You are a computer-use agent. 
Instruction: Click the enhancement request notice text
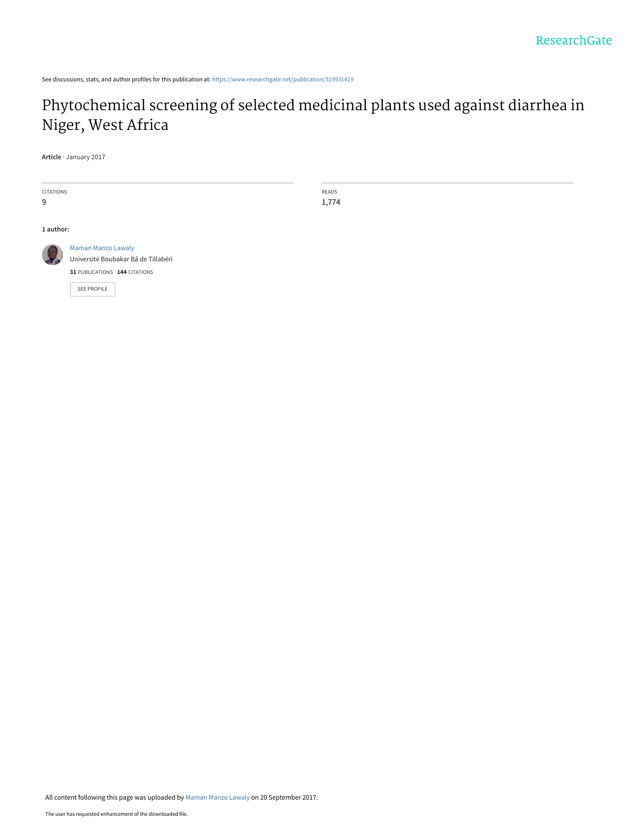pos(117,814)
